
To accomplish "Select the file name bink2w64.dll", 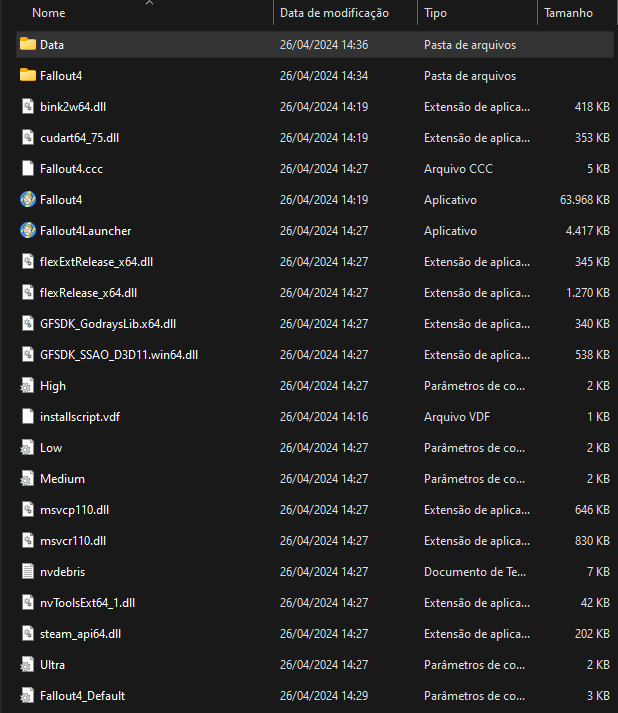I will tap(73, 107).
